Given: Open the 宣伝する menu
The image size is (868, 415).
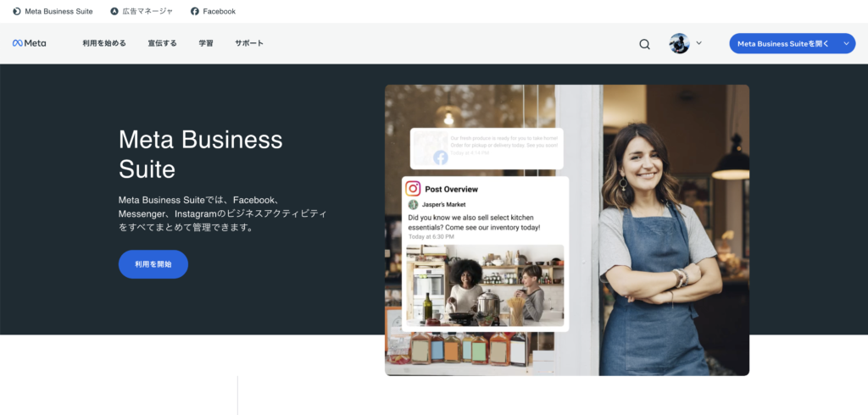Looking at the screenshot, I should point(162,43).
